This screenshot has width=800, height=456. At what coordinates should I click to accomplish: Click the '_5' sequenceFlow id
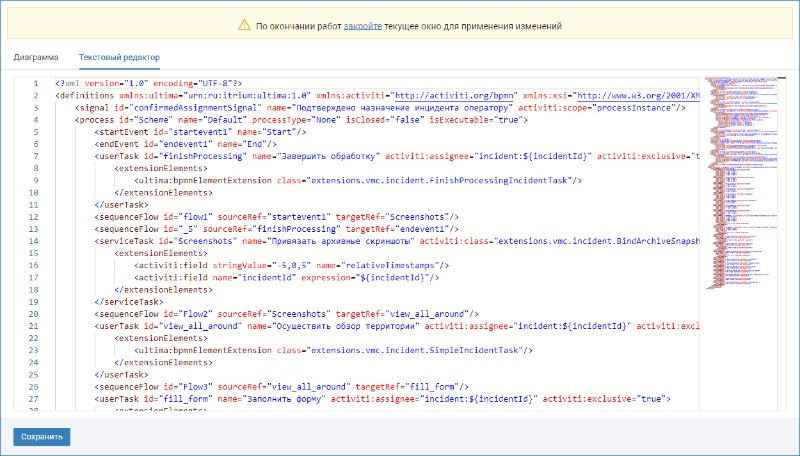tap(188, 229)
